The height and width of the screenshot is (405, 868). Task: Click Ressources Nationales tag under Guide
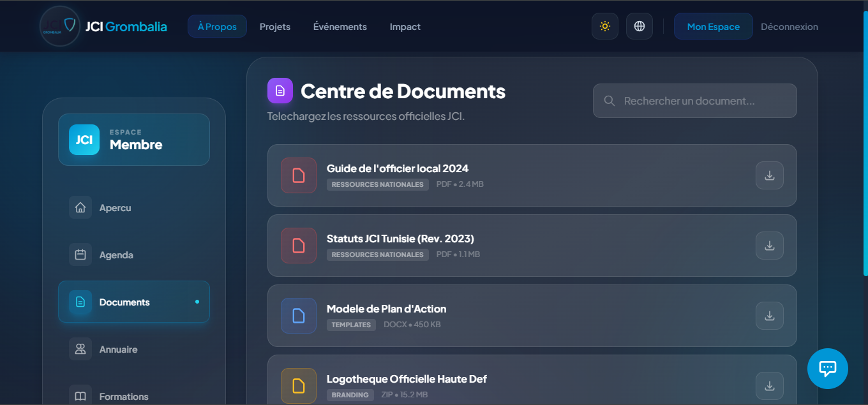point(378,184)
